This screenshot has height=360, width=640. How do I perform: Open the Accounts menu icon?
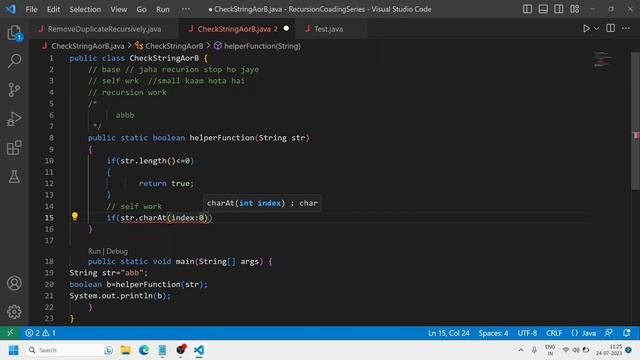click(14, 283)
